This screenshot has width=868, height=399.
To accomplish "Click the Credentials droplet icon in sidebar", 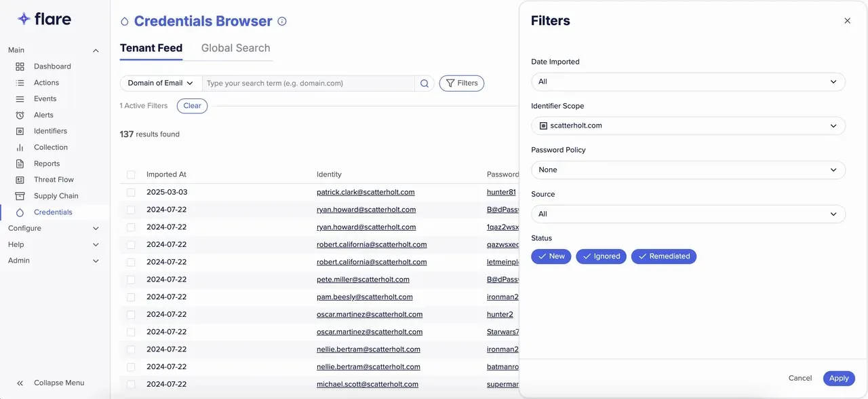I will pyautogui.click(x=20, y=212).
